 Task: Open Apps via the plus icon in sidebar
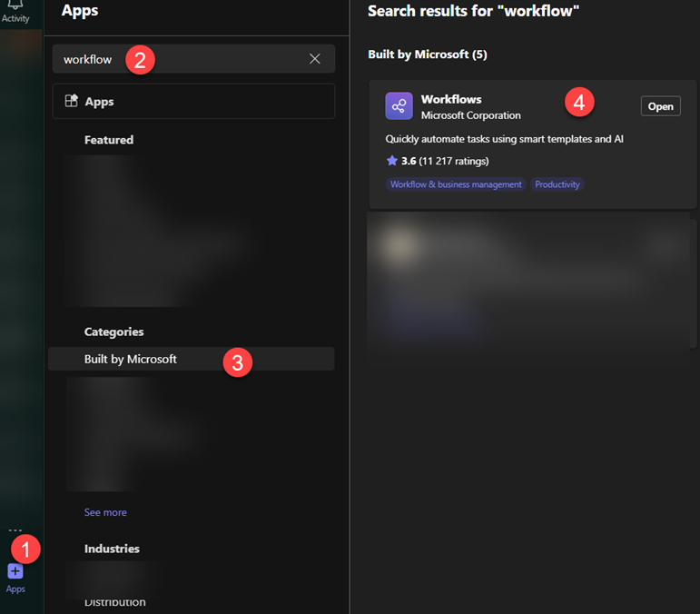(15, 571)
